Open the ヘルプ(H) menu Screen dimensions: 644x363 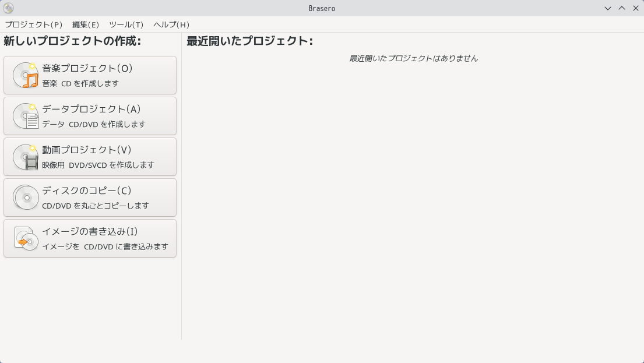point(171,24)
